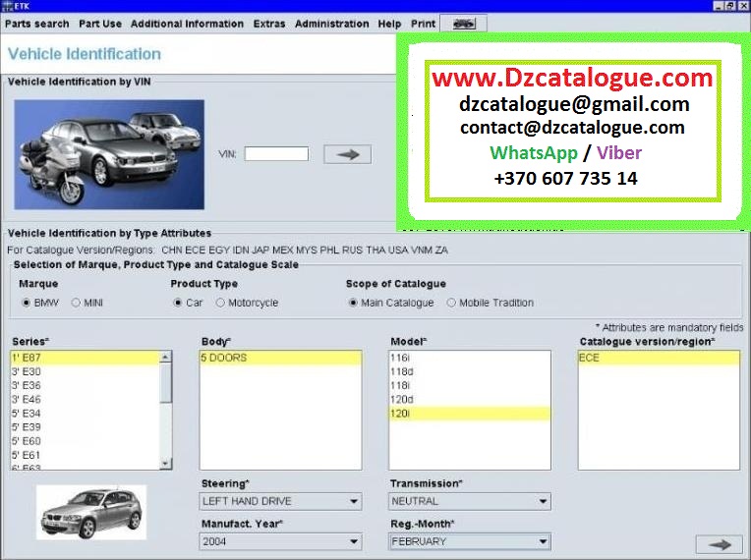Open the Additional Information menu
Viewport: 751px width, 560px height.
(x=187, y=24)
